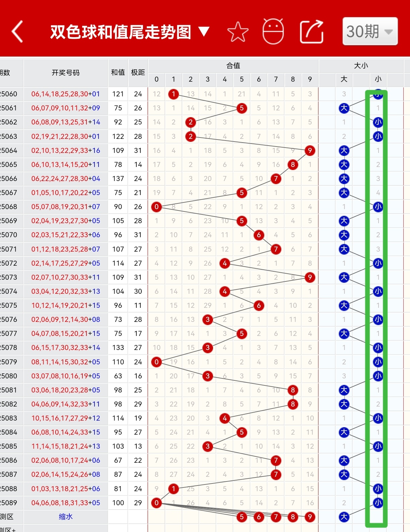
Task: Click the column 9 digit header
Action: [310, 79]
